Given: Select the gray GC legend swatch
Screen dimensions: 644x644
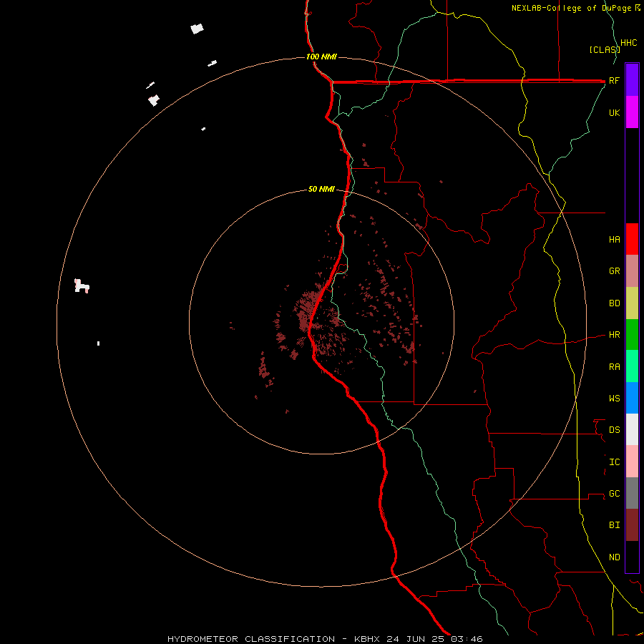Looking at the screenshot, I should click(x=632, y=493).
